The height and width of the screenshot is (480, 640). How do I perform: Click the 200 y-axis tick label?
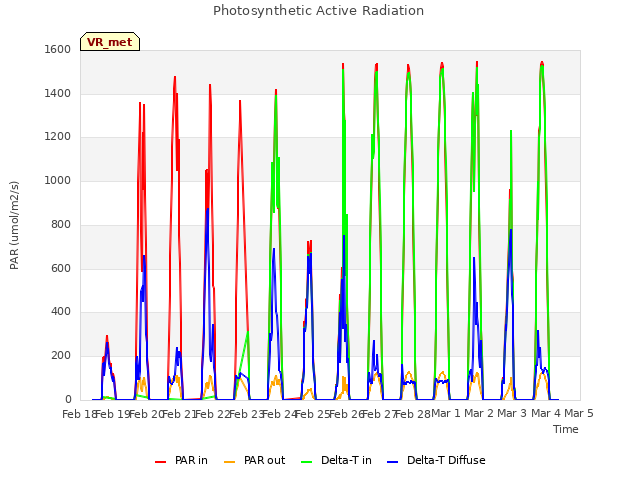click(x=61, y=356)
